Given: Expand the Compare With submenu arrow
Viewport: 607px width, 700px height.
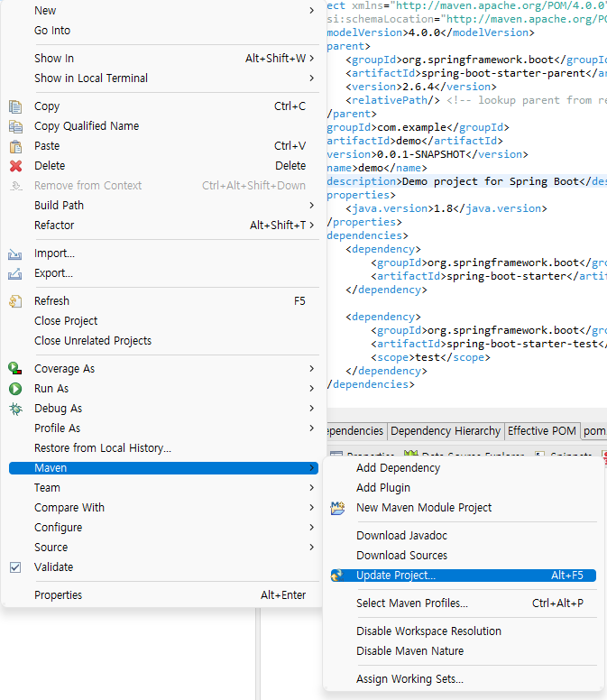Looking at the screenshot, I should pyautogui.click(x=311, y=508).
